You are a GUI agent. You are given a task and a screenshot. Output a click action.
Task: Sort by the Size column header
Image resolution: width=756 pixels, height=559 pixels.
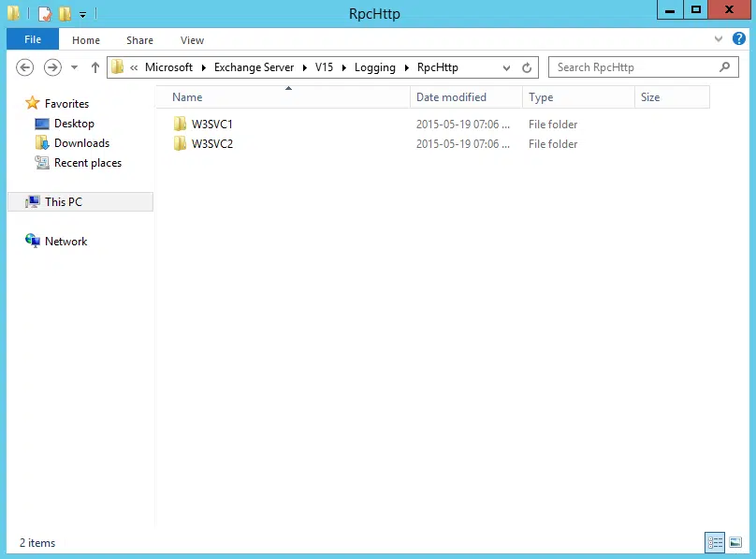(x=672, y=97)
